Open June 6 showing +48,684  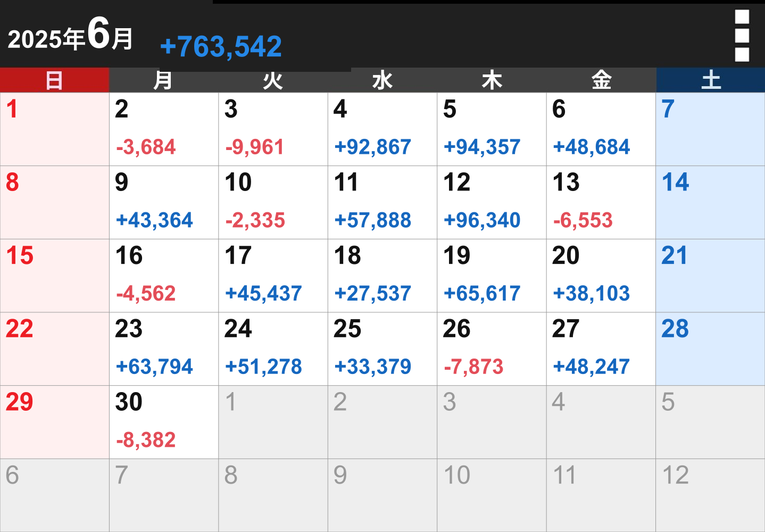pyautogui.click(x=601, y=129)
